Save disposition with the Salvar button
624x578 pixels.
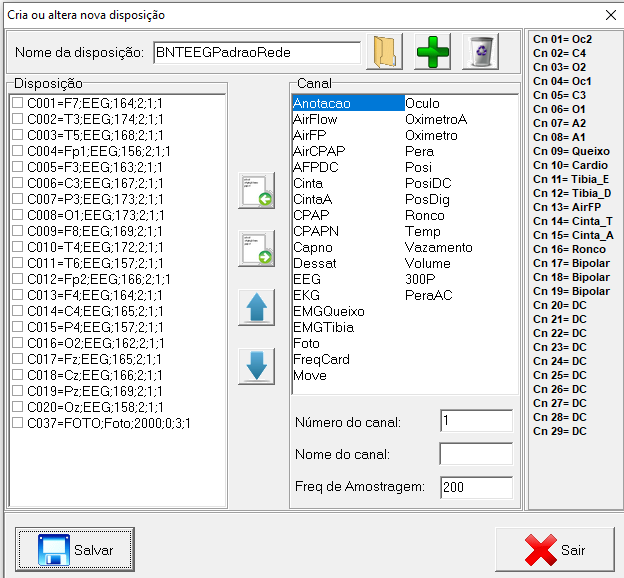[75, 550]
